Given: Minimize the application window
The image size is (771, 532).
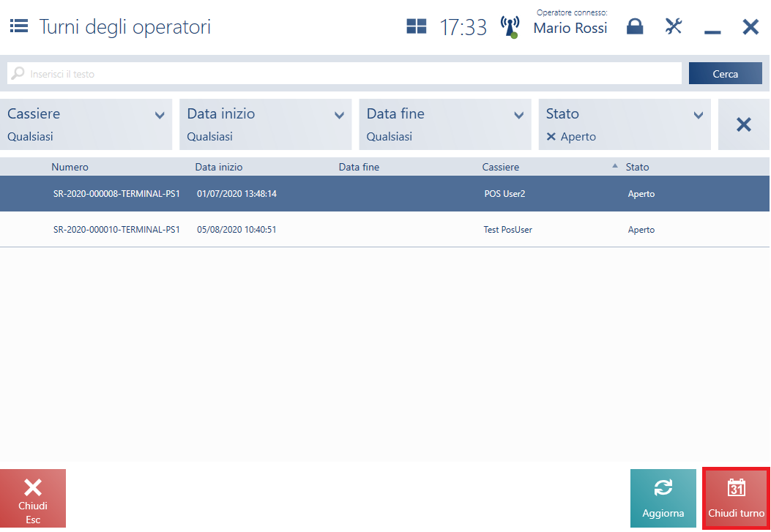Looking at the screenshot, I should point(712,32).
